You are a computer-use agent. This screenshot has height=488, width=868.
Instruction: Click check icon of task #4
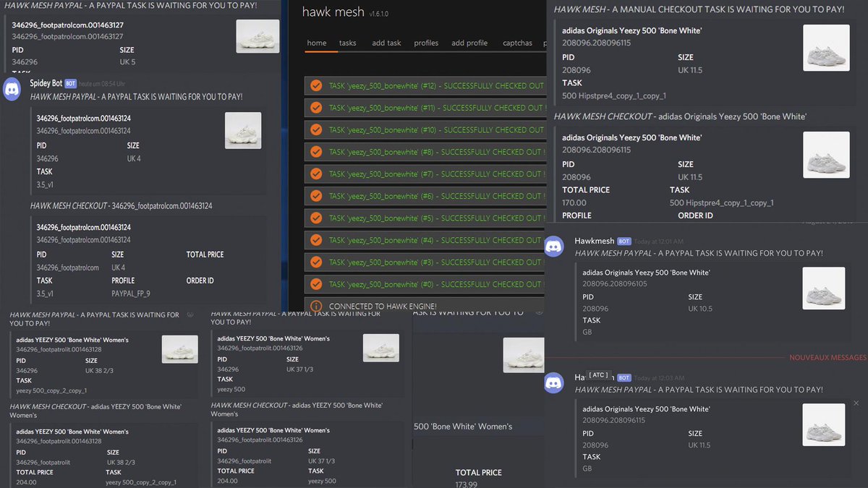(x=316, y=240)
